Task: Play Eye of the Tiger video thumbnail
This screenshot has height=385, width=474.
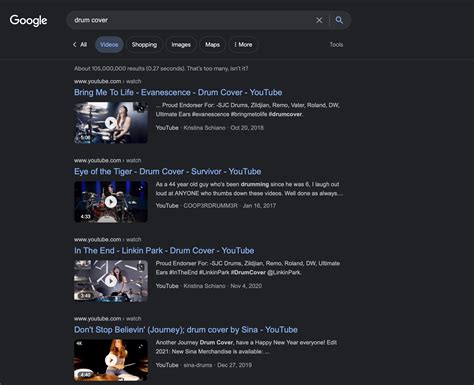Action: 111,202
